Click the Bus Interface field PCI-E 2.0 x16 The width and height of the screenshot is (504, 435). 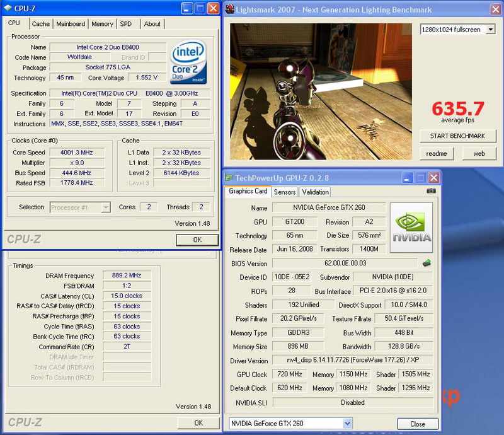click(392, 291)
